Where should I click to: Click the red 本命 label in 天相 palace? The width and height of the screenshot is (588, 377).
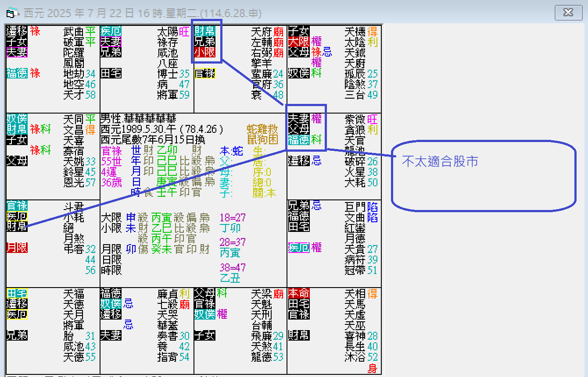click(299, 293)
